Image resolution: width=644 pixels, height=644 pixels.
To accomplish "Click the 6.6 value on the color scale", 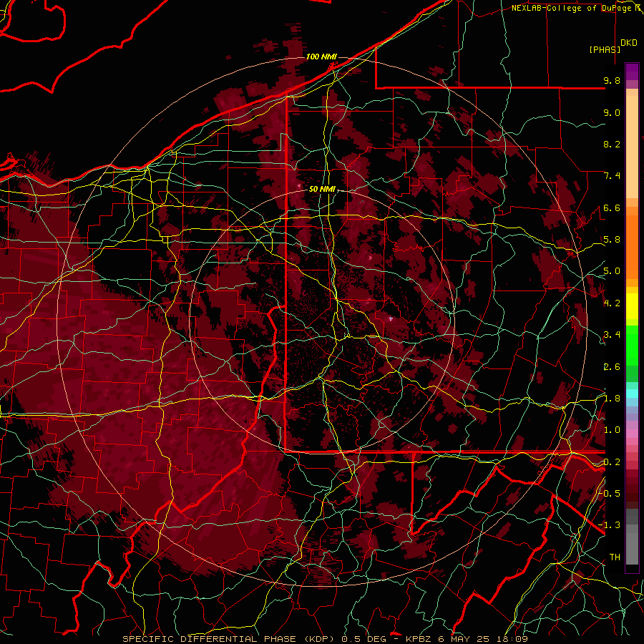I will tap(612, 208).
